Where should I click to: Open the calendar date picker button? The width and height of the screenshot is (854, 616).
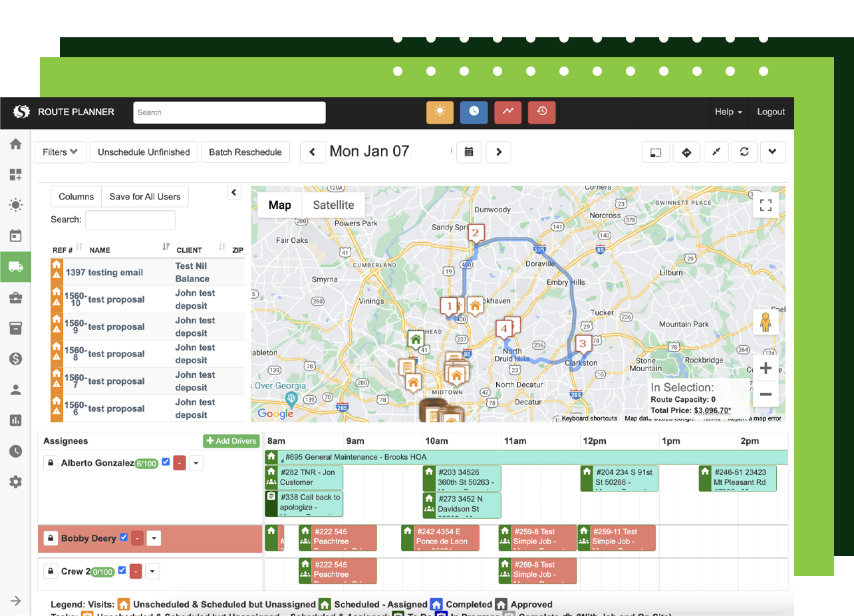469,152
